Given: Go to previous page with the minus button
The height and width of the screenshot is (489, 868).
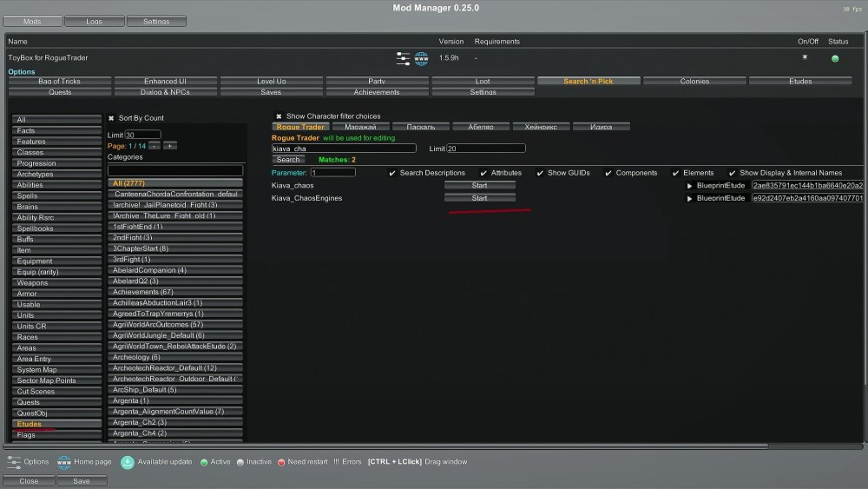Looking at the screenshot, I should pos(149,146).
